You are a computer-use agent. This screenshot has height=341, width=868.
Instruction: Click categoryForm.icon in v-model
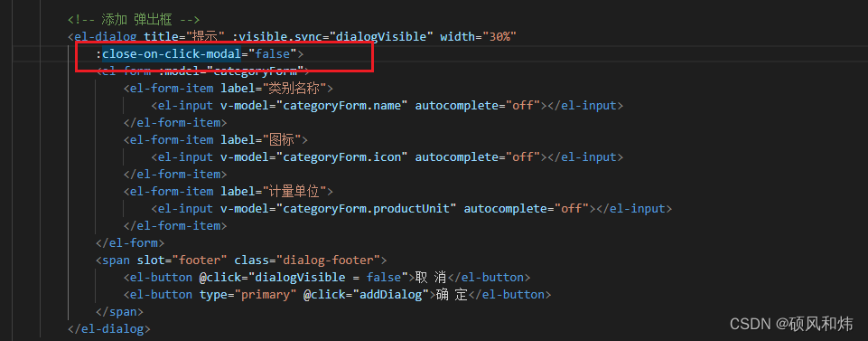[341, 156]
